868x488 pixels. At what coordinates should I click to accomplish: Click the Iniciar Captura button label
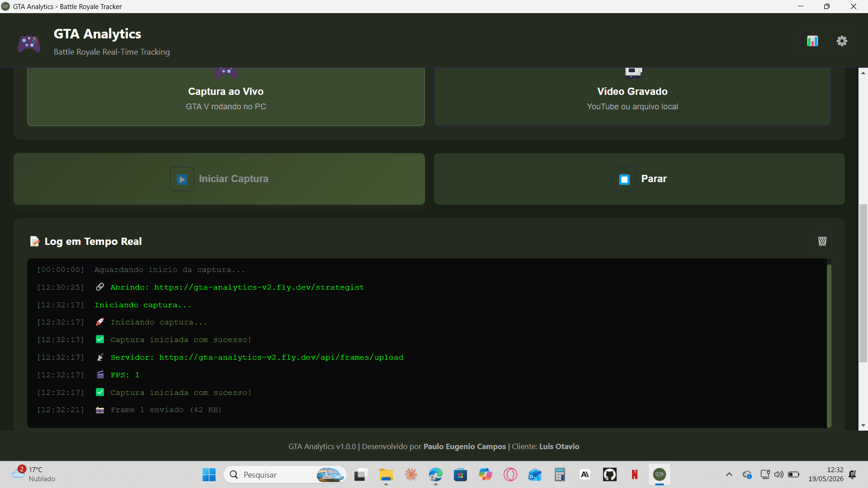pyautogui.click(x=233, y=179)
